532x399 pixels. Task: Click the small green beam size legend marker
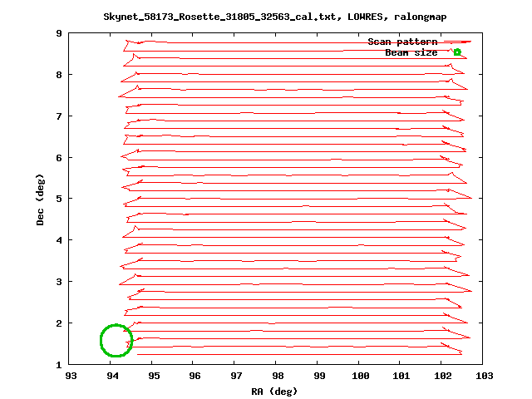coord(457,52)
